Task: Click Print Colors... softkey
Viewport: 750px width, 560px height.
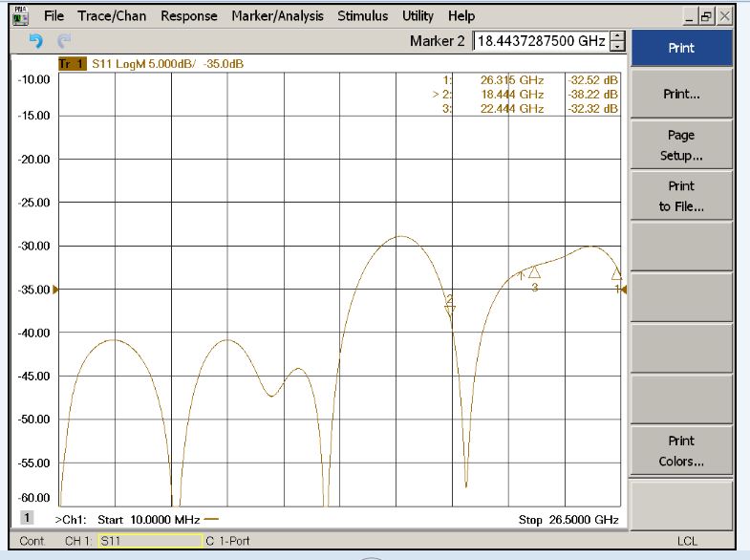Action: [x=681, y=450]
